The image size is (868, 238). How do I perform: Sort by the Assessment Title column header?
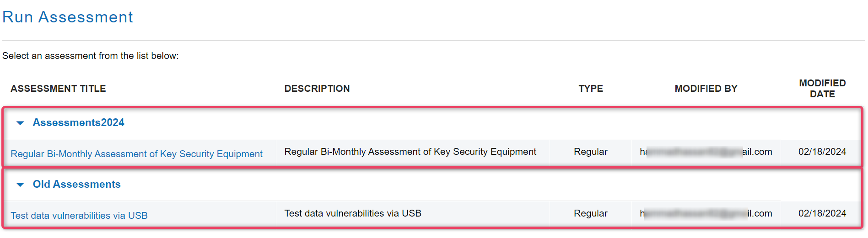58,89
